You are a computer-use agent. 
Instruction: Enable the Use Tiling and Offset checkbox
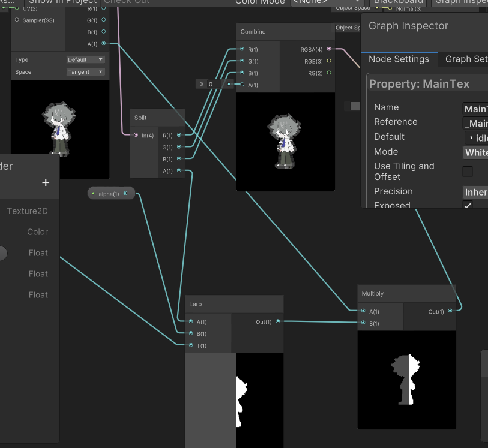pyautogui.click(x=467, y=172)
